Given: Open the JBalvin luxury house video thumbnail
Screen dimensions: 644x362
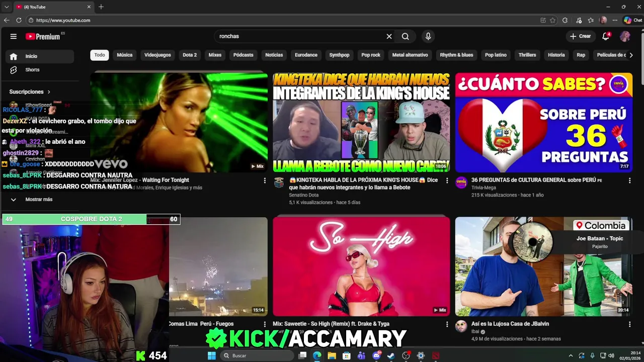Looking at the screenshot, I should coord(544,266).
